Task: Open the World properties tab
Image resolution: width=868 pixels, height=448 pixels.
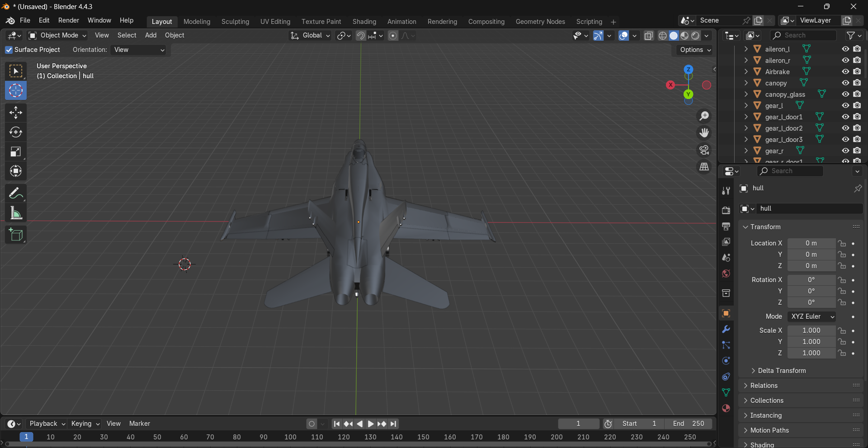Action: click(x=726, y=274)
